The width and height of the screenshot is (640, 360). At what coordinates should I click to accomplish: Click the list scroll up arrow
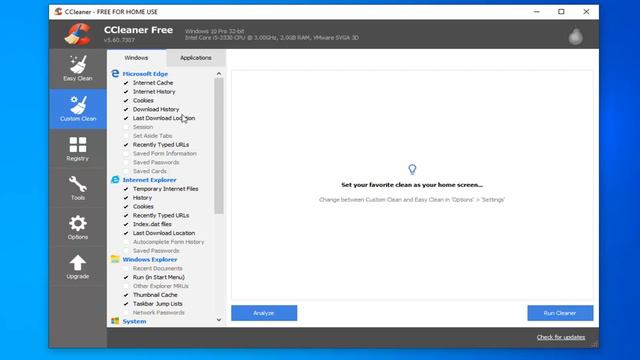point(219,74)
